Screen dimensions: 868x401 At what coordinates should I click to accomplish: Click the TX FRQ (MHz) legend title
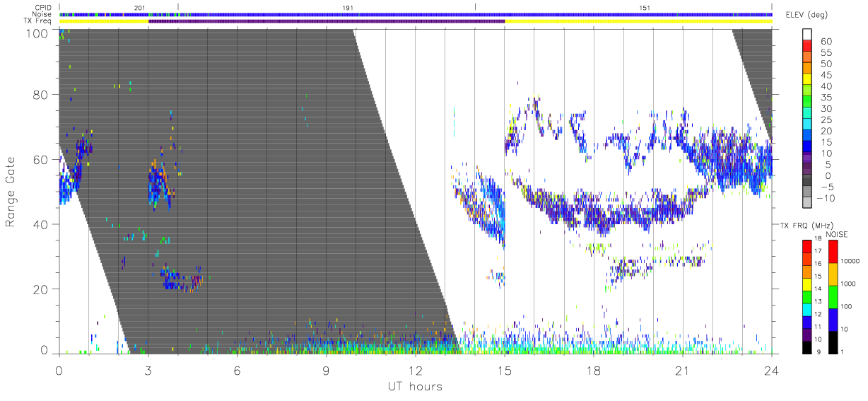(808, 226)
